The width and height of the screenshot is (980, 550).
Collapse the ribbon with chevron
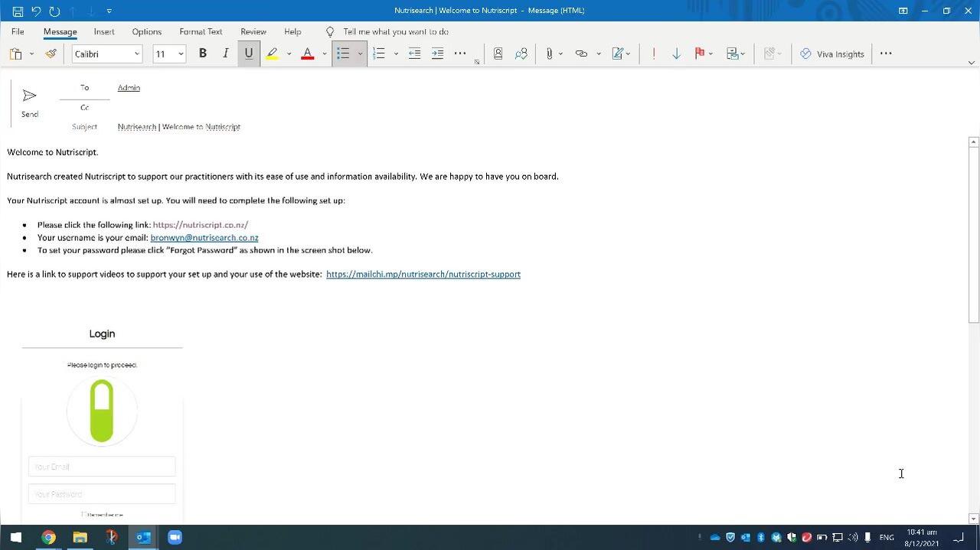[972, 63]
